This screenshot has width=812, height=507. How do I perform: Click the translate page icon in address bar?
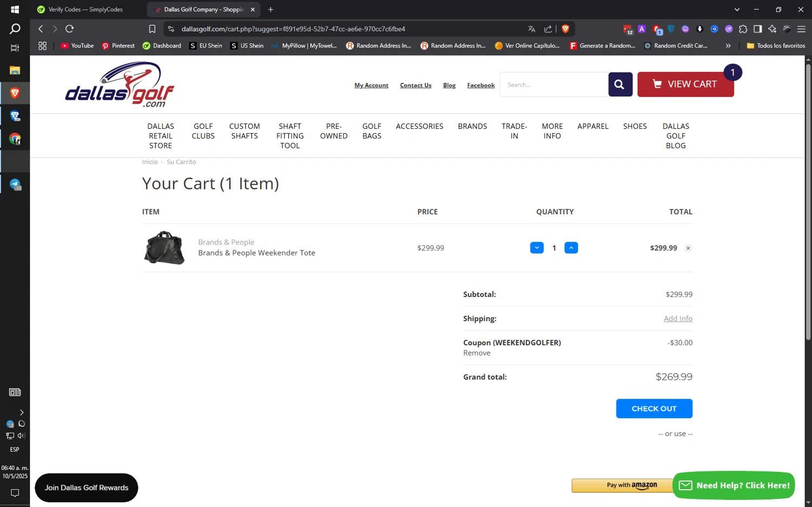point(532,29)
